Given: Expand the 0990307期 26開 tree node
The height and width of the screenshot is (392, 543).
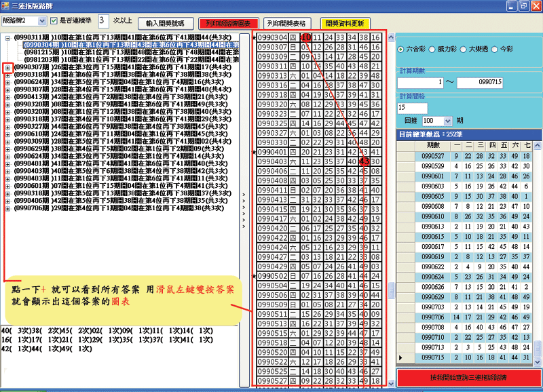Looking at the screenshot, I should click(7, 68).
